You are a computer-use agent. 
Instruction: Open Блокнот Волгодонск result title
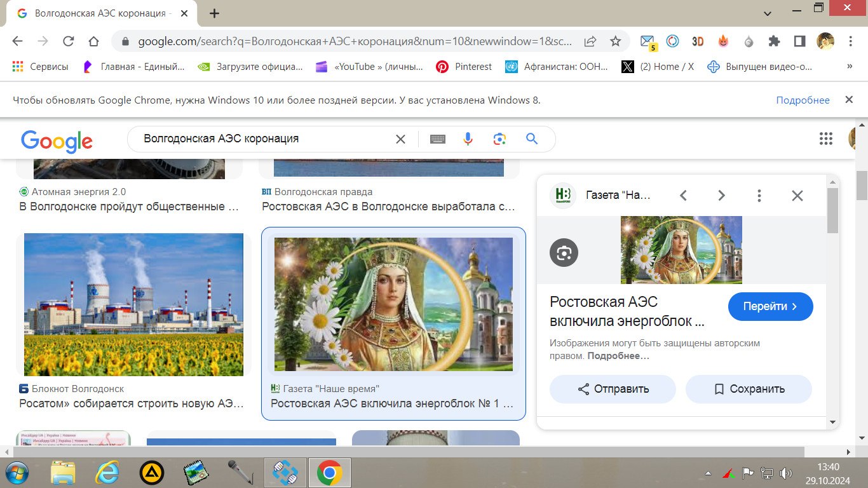[132, 403]
